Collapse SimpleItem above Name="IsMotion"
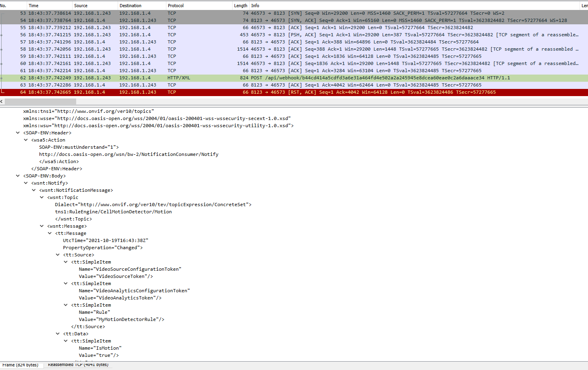588x370 pixels. pyautogui.click(x=66, y=341)
